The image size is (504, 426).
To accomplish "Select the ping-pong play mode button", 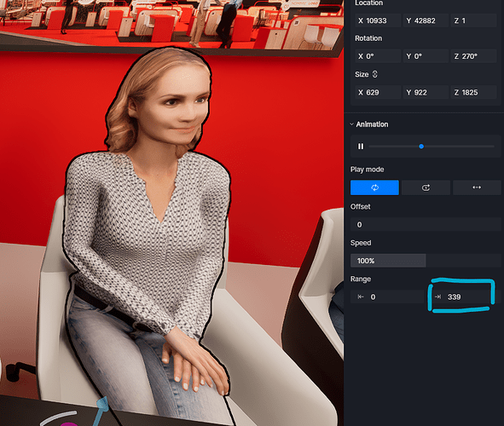I will tap(477, 187).
